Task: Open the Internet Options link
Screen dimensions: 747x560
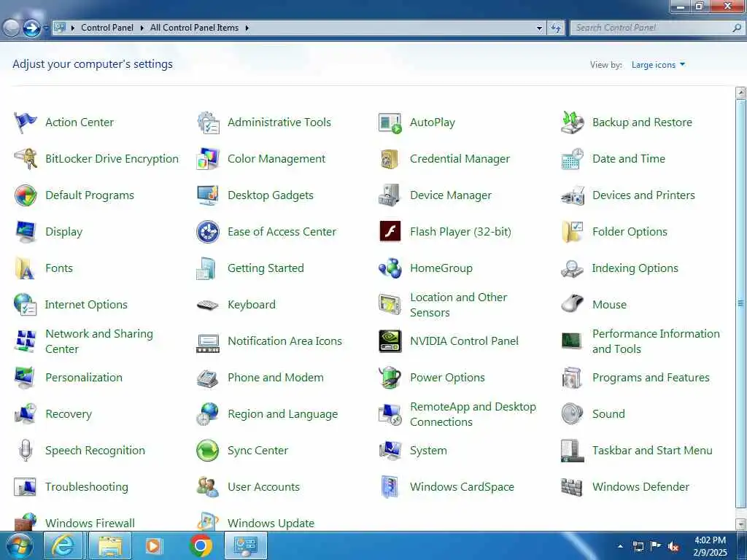Action: (86, 305)
